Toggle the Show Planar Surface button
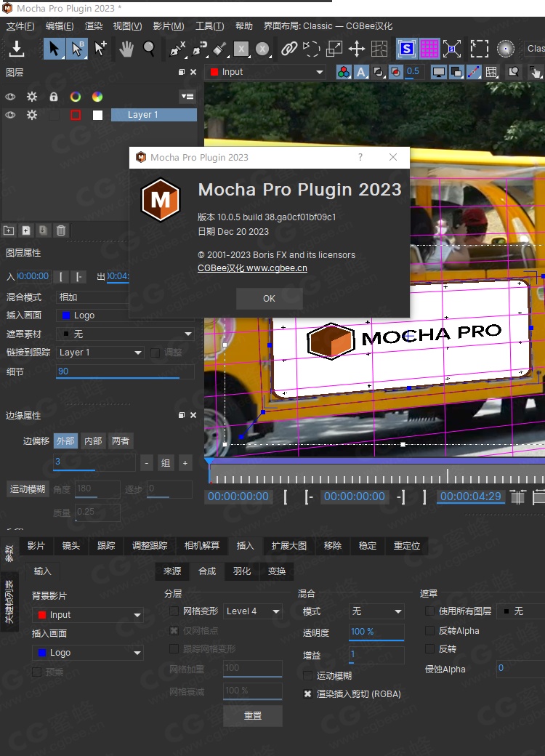The height and width of the screenshot is (756, 545). click(407, 49)
